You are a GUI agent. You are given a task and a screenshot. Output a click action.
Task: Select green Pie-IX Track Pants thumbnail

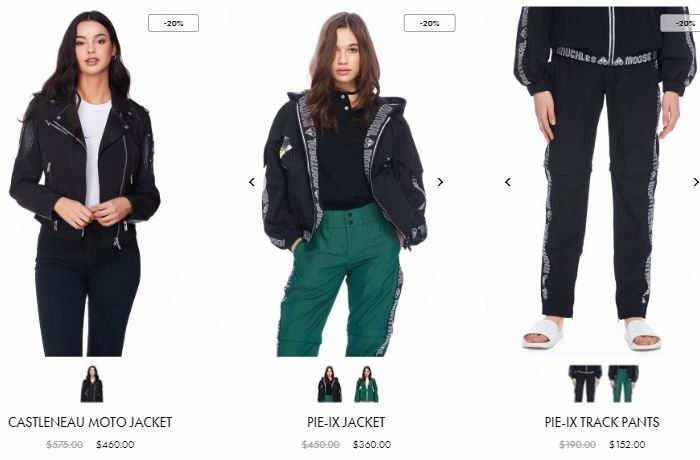623,384
